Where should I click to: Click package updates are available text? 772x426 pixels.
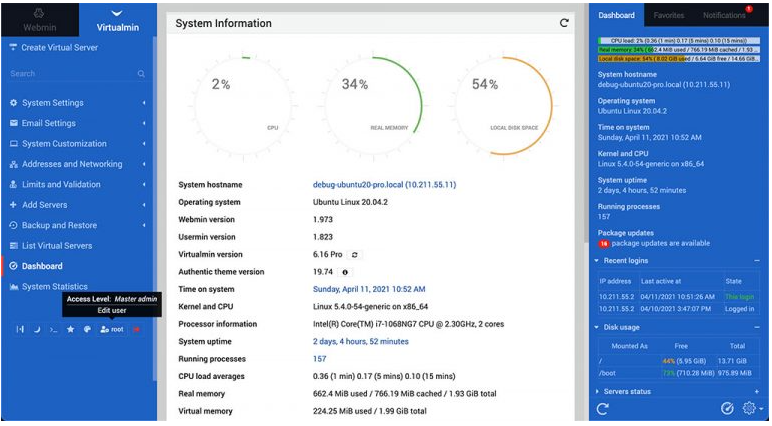(661, 243)
